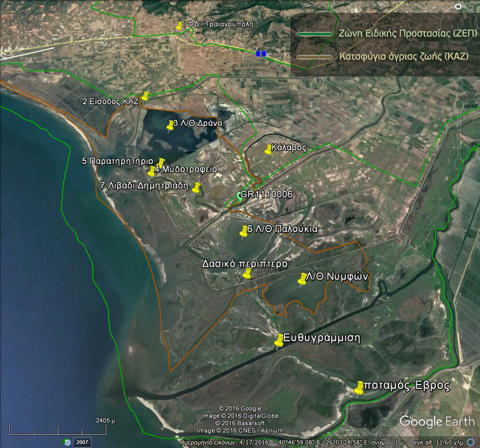Click the 7 Λιβάδι Δημητριάδη placemark pin
Viewport: 480px width, 448px height.
[x=197, y=187]
